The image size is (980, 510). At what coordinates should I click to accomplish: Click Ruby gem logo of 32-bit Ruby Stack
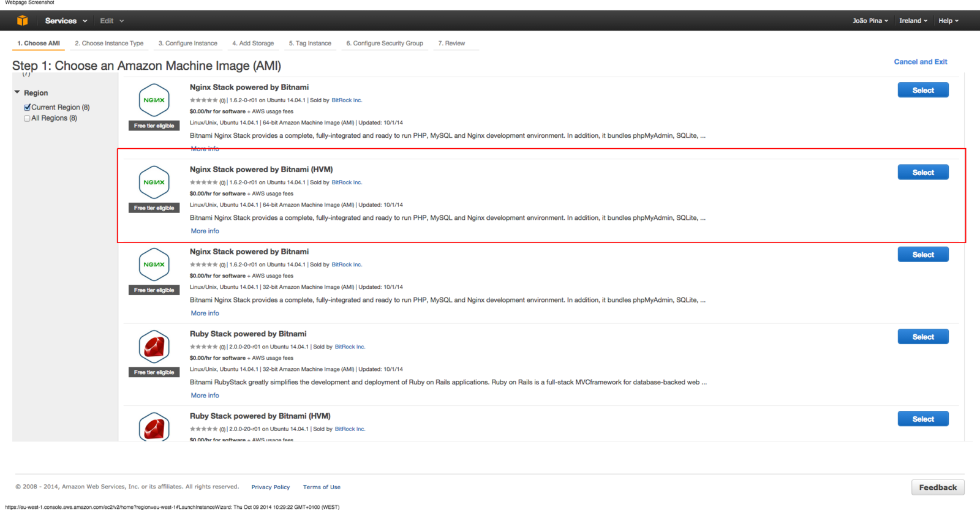pos(154,347)
